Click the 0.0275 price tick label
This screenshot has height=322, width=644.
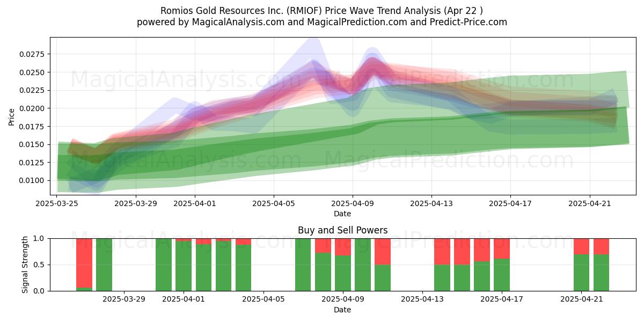coord(33,54)
